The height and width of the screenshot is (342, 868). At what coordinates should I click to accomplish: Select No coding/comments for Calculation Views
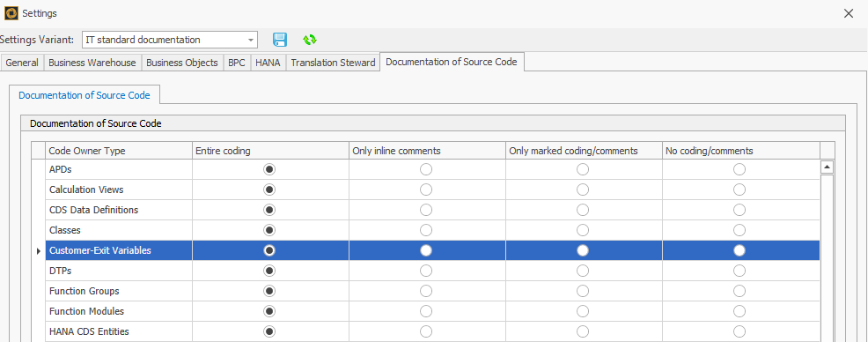pyautogui.click(x=739, y=190)
